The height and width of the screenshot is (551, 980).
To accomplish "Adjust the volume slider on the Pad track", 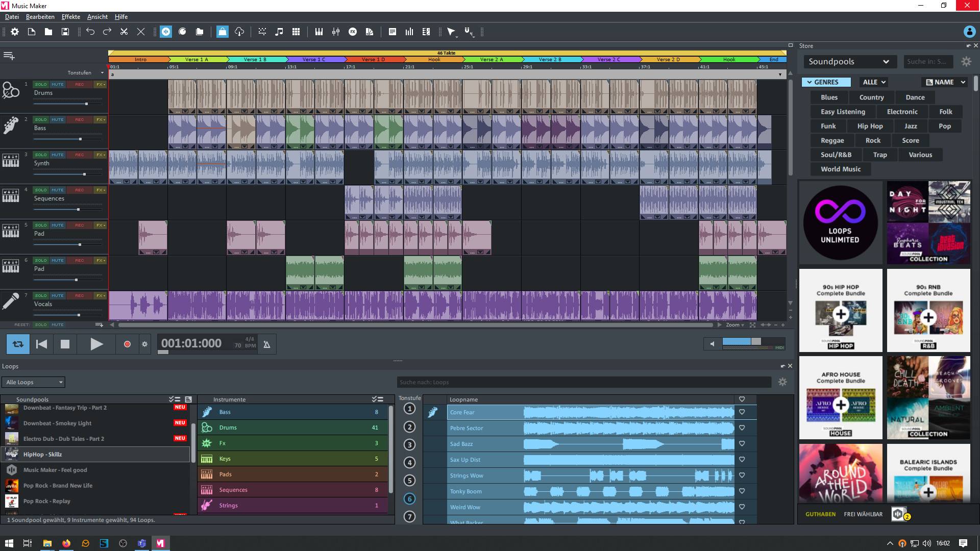I will pos(80,244).
